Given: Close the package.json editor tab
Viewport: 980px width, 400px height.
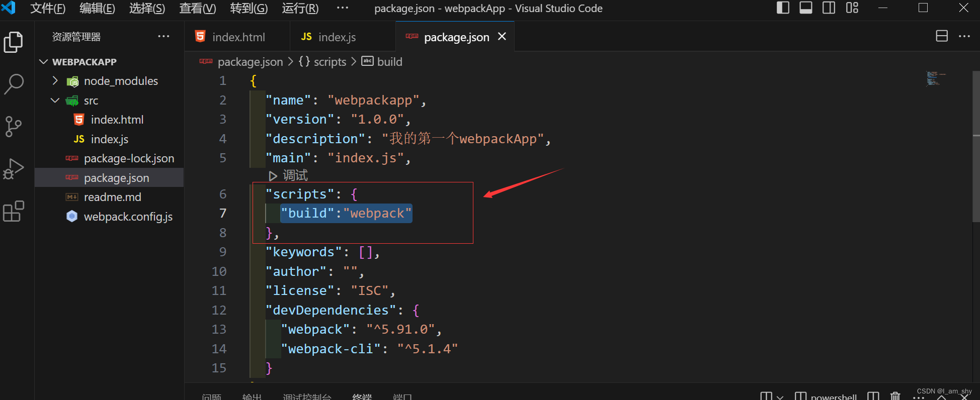Looking at the screenshot, I should (502, 37).
